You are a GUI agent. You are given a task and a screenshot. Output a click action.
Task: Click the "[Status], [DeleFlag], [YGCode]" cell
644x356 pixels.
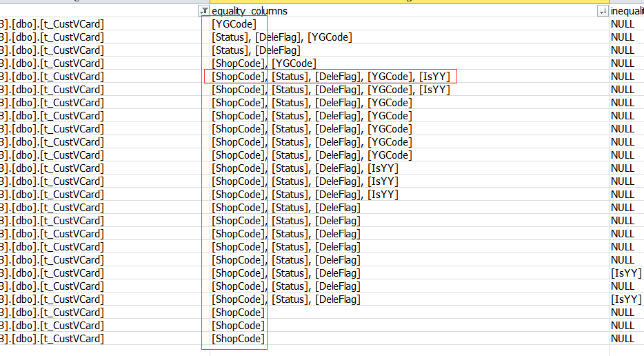click(x=281, y=37)
